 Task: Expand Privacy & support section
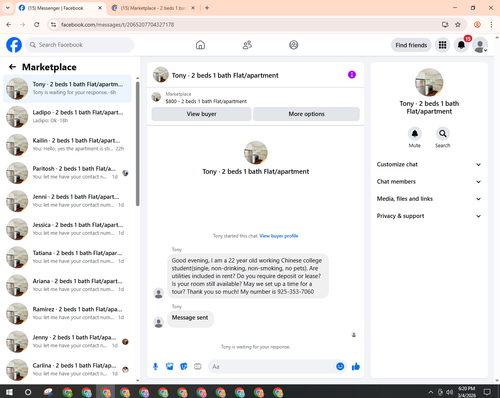(x=429, y=216)
